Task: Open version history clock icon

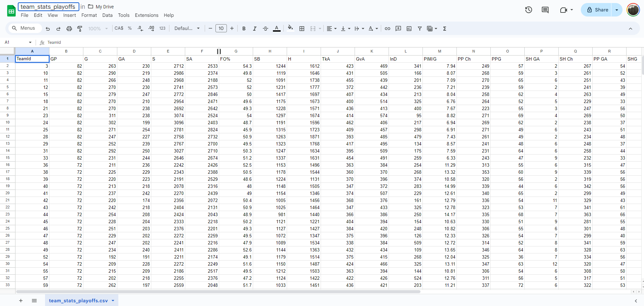Action: click(x=528, y=10)
